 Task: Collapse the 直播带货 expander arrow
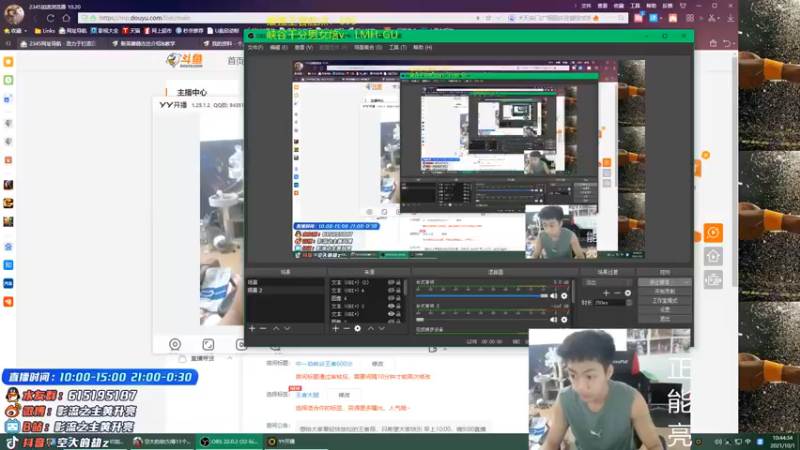point(230,358)
